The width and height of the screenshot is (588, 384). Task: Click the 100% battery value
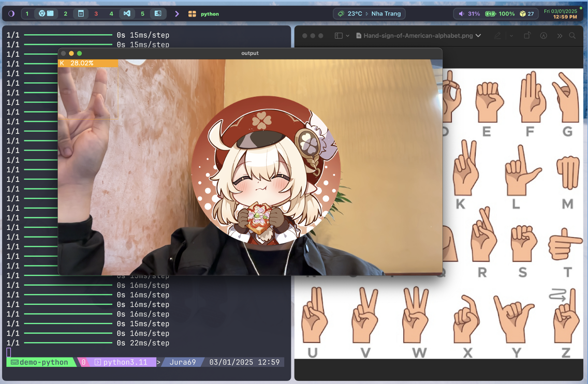click(x=506, y=13)
